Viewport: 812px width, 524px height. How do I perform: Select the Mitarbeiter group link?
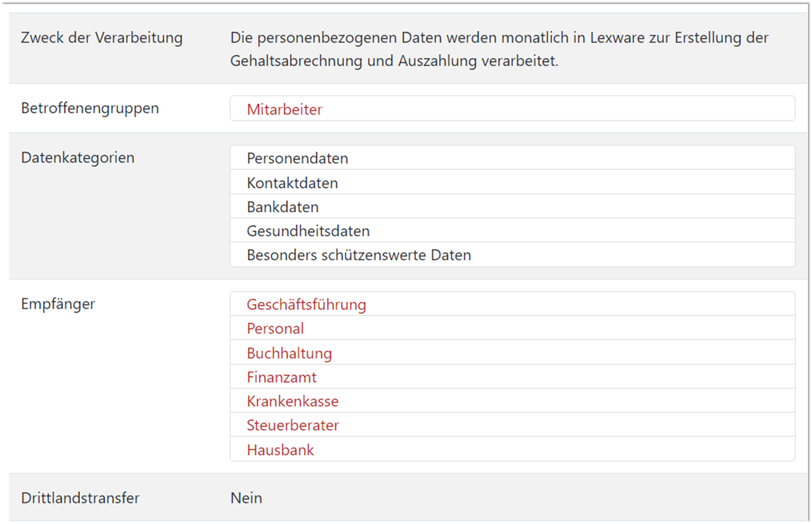[x=285, y=109]
